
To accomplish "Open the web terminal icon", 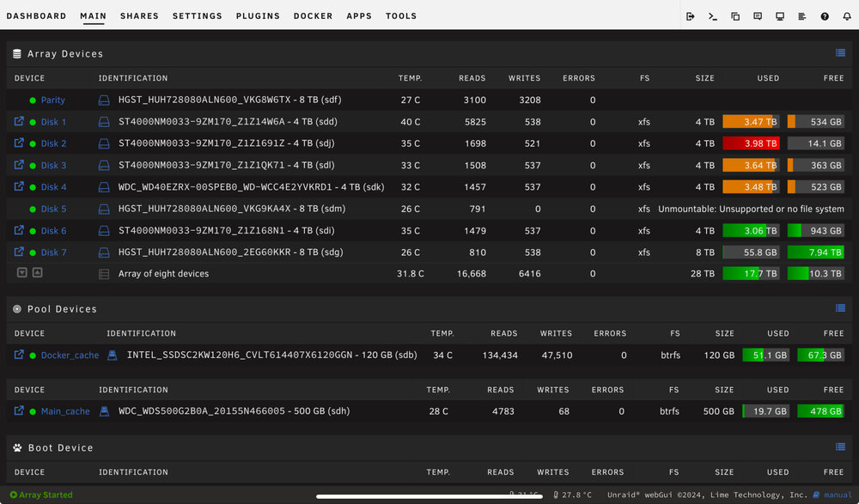I will click(x=713, y=16).
